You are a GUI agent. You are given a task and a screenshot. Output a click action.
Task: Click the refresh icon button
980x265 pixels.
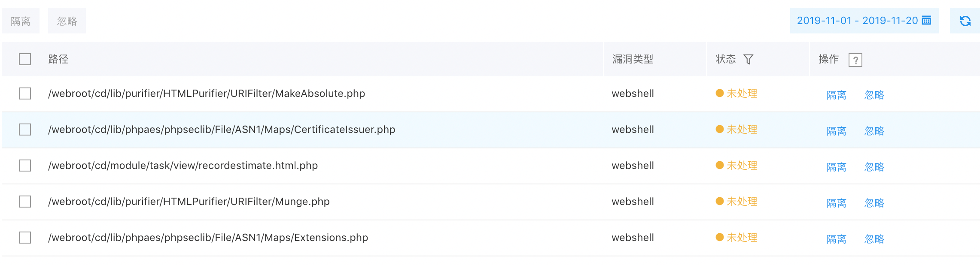point(965,21)
